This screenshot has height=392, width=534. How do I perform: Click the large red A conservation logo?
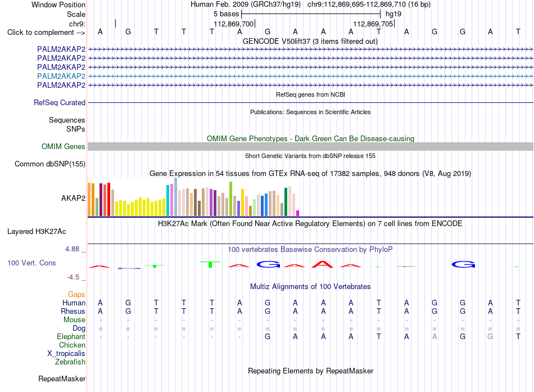click(x=323, y=264)
